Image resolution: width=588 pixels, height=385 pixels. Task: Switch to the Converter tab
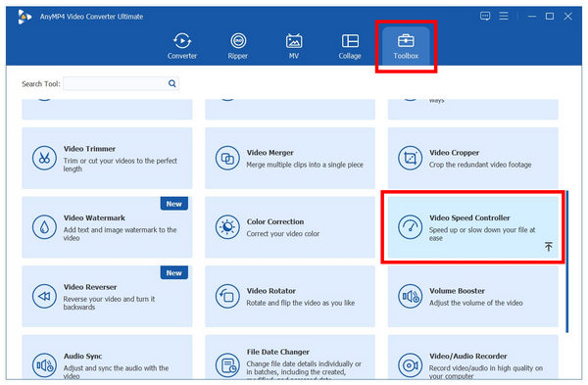click(182, 46)
